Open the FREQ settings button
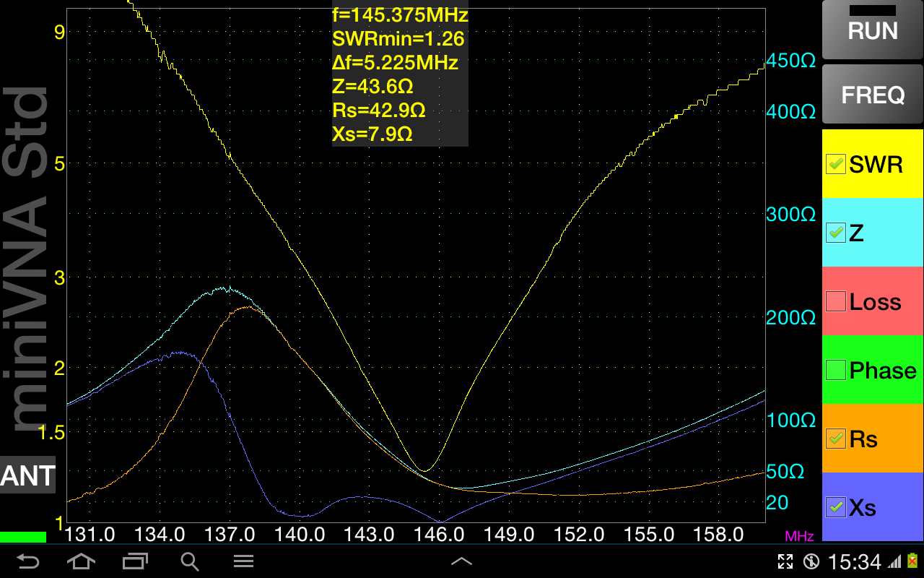924x578 pixels. 872,95
